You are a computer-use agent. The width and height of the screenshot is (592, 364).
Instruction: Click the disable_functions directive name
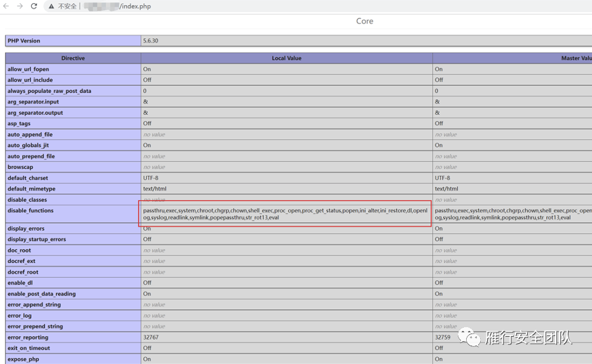31,210
